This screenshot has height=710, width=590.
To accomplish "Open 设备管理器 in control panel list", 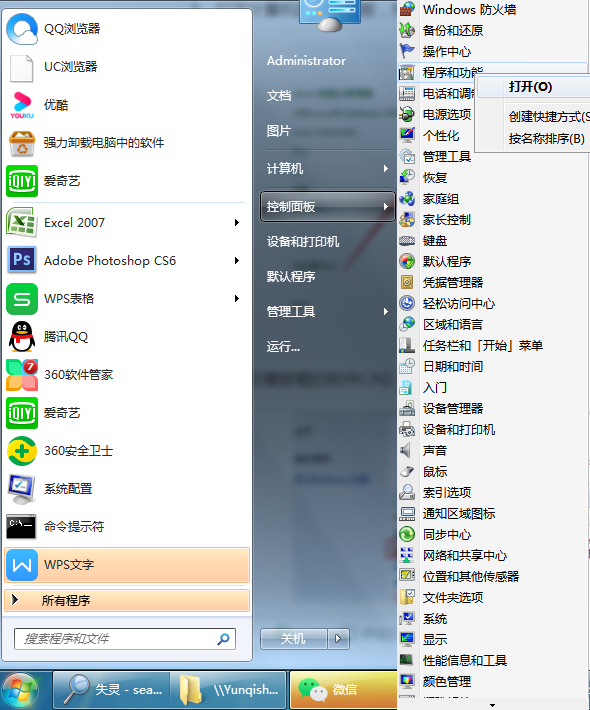I will (453, 408).
